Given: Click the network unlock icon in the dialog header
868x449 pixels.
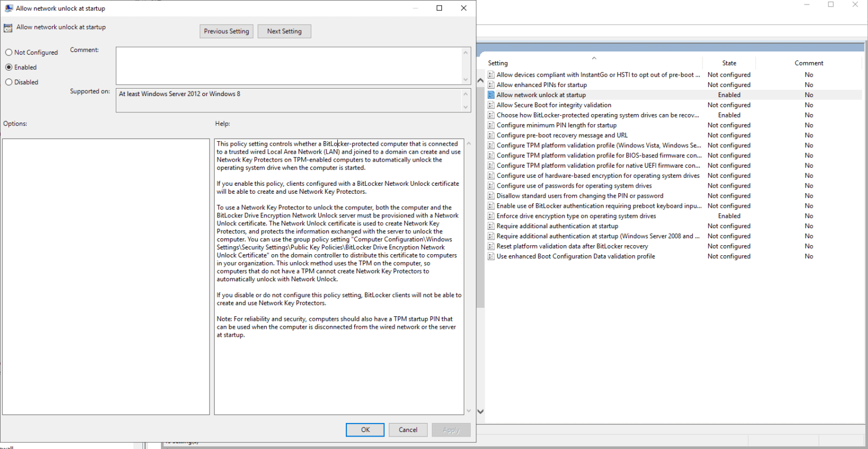Looking at the screenshot, I should [8, 27].
